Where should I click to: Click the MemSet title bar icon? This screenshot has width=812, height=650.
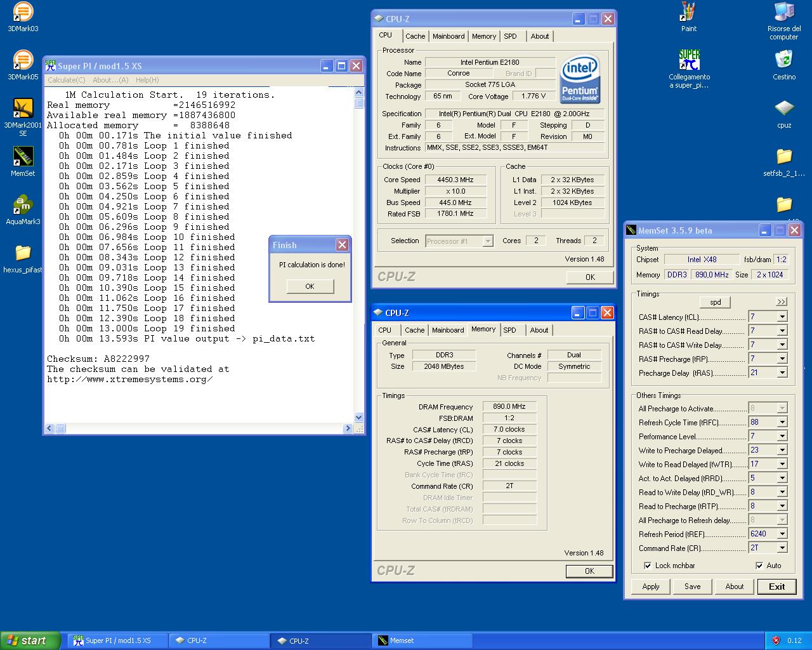[x=631, y=230]
